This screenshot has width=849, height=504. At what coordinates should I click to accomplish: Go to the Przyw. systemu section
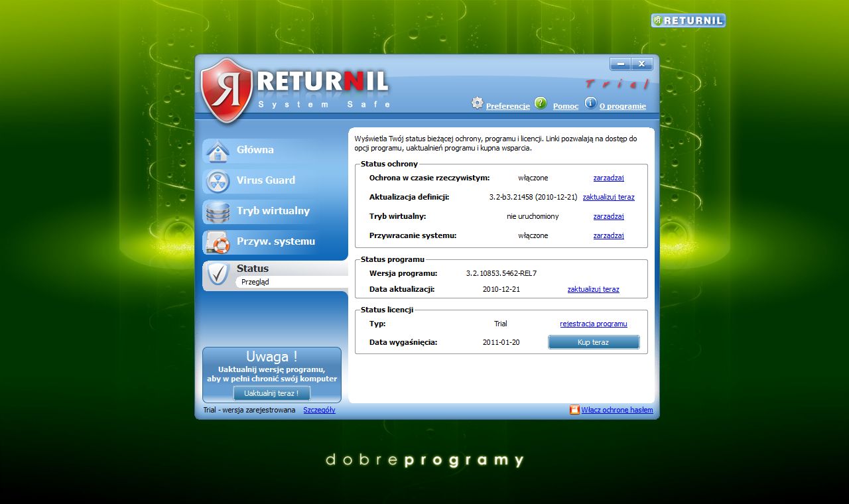[275, 242]
